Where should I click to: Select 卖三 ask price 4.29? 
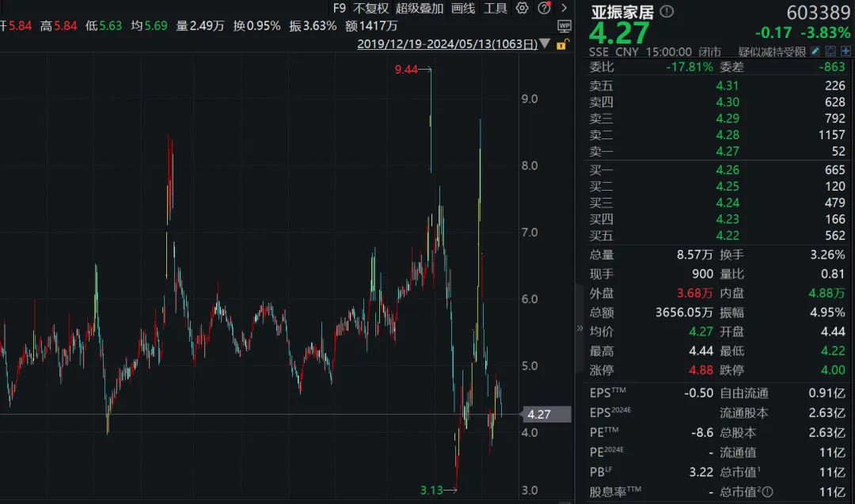[728, 118]
